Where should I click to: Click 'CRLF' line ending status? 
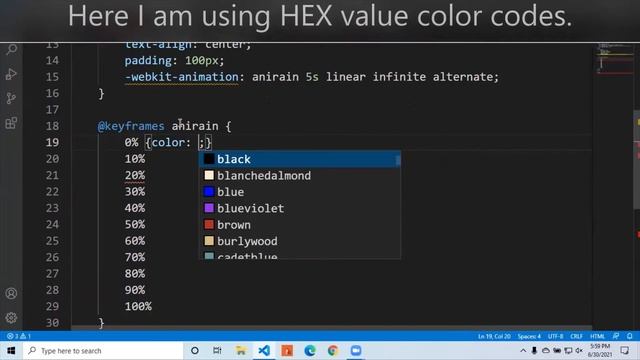(576, 336)
